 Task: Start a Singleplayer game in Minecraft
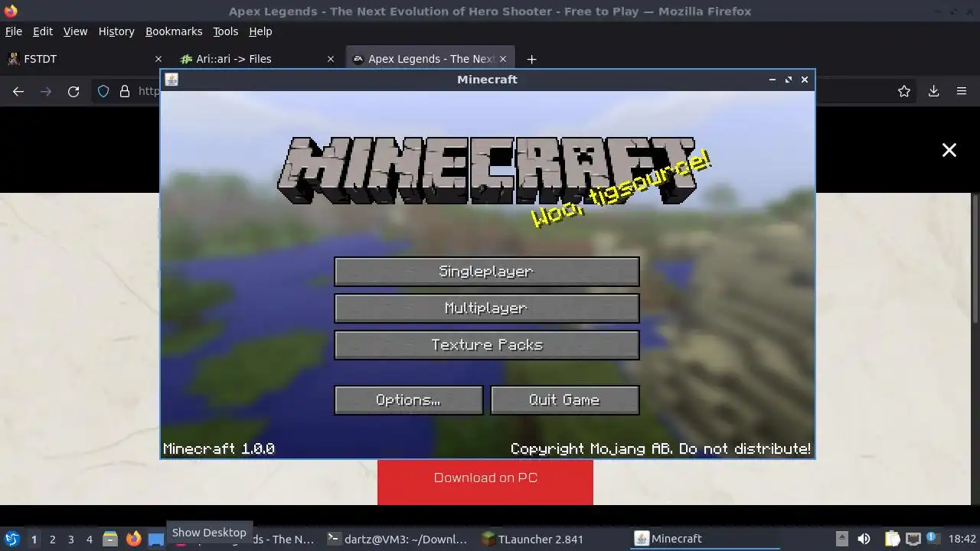[486, 272]
